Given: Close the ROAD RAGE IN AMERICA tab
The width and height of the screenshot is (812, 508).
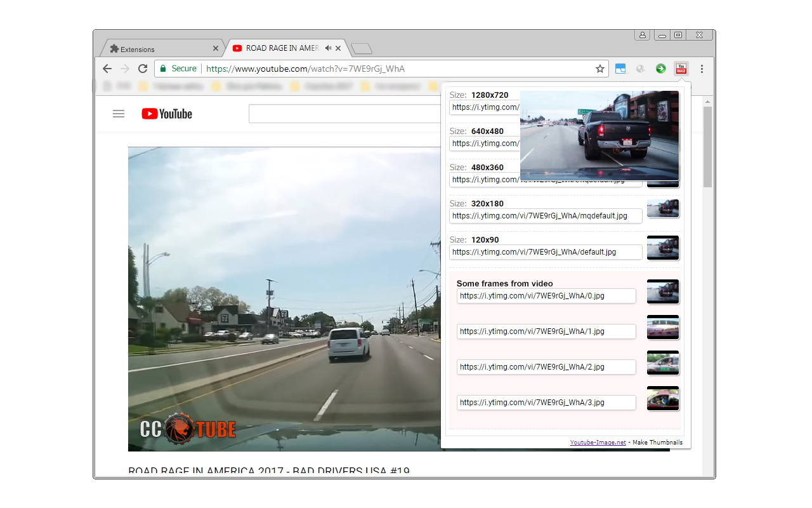Looking at the screenshot, I should [x=339, y=48].
